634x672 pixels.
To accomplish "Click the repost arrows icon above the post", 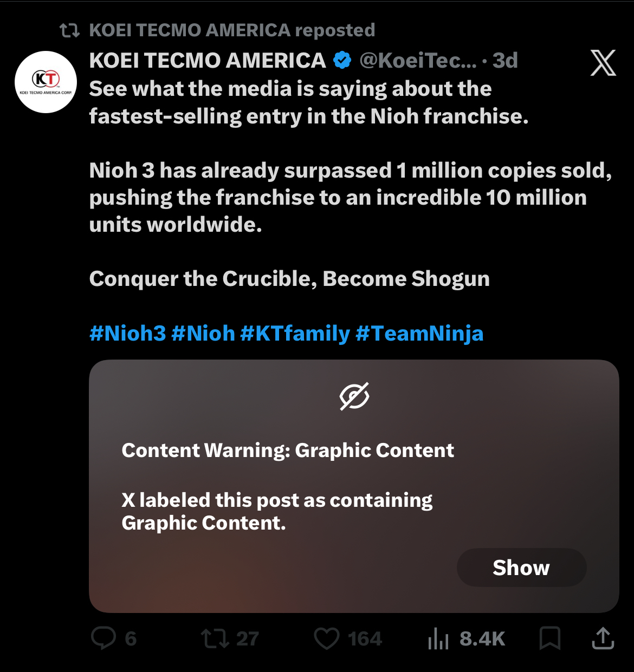I will pos(69,30).
